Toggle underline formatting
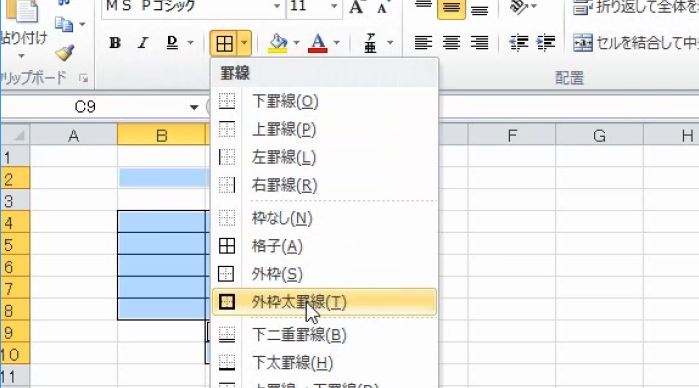699x388 pixels. pyautogui.click(x=172, y=43)
